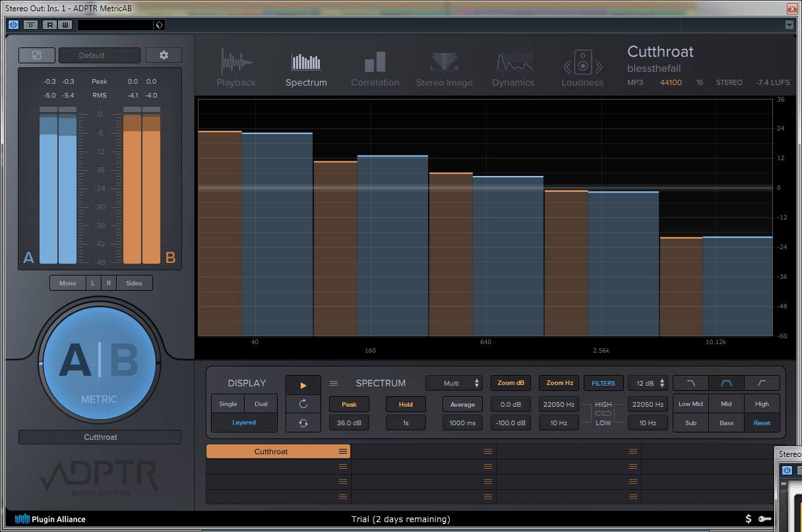Click the restart circular arrow icon
The image size is (802, 532).
tap(303, 404)
